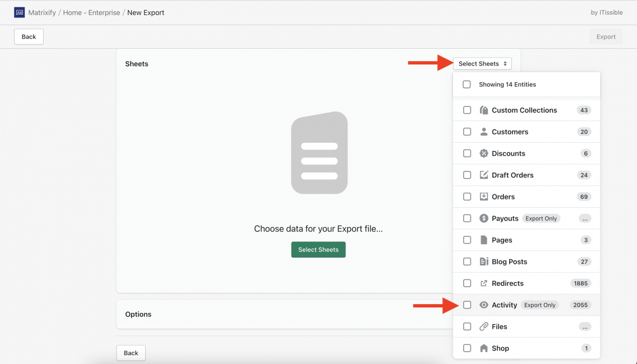This screenshot has width=637, height=364.
Task: Click the Payouts dollar icon
Action: [x=484, y=218]
